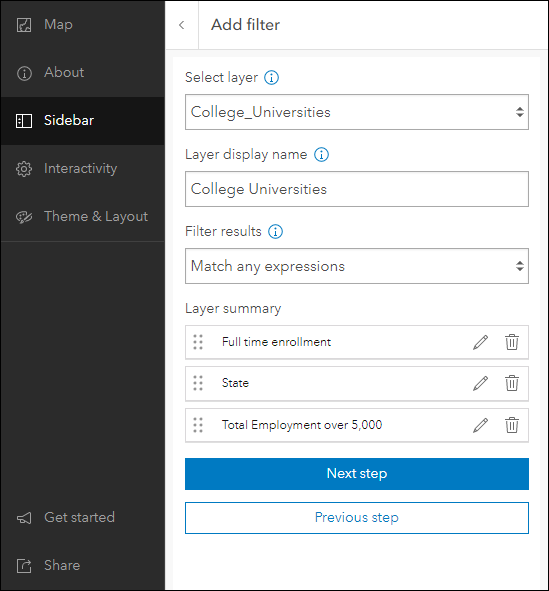Delete the Total Employment over 5,000 expression

[512, 425]
